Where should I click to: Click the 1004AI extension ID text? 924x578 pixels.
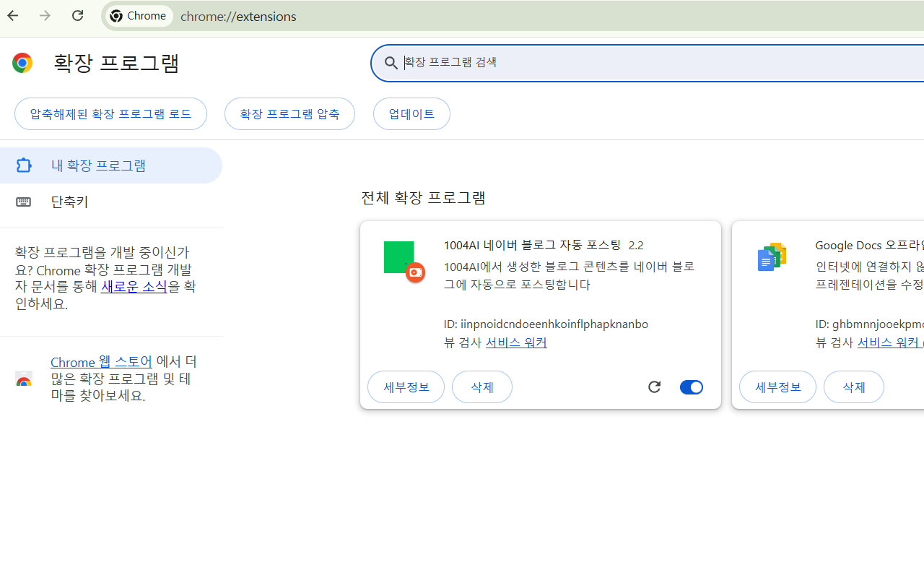pyautogui.click(x=546, y=324)
